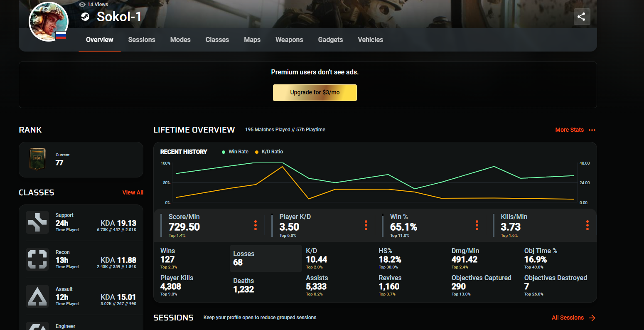This screenshot has height=330, width=644.
Task: Select the Gadgets tab
Action: pos(331,40)
